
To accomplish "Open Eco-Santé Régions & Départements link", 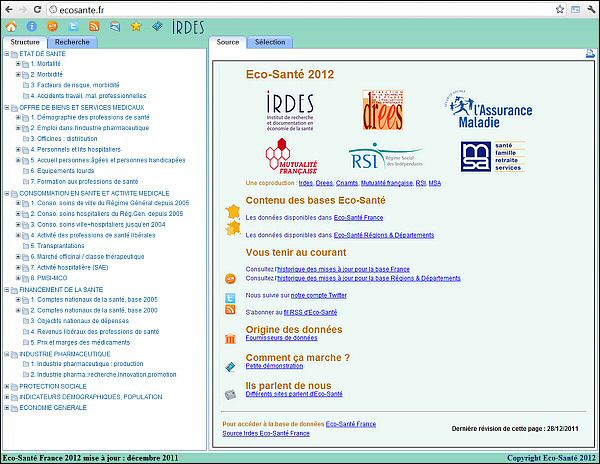I will pos(384,235).
